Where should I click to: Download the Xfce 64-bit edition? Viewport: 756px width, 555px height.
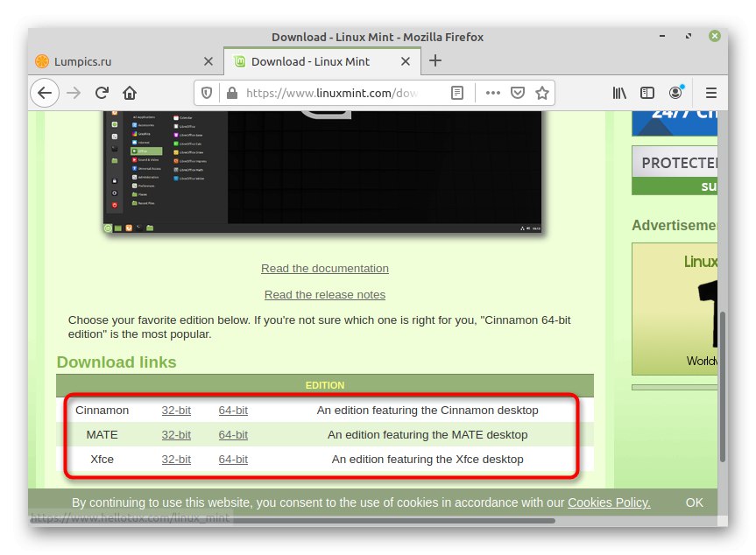[x=233, y=459]
